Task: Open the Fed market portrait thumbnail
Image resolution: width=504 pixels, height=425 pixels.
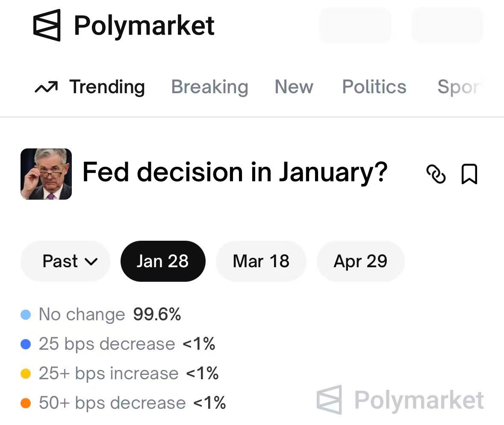Action: pos(46,174)
